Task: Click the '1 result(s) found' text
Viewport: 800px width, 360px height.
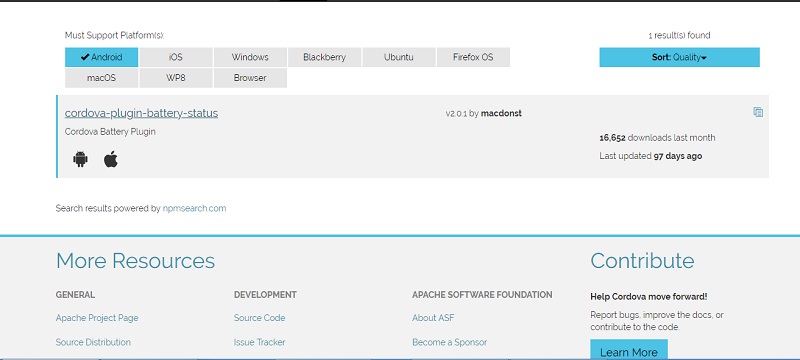Action: tap(679, 35)
